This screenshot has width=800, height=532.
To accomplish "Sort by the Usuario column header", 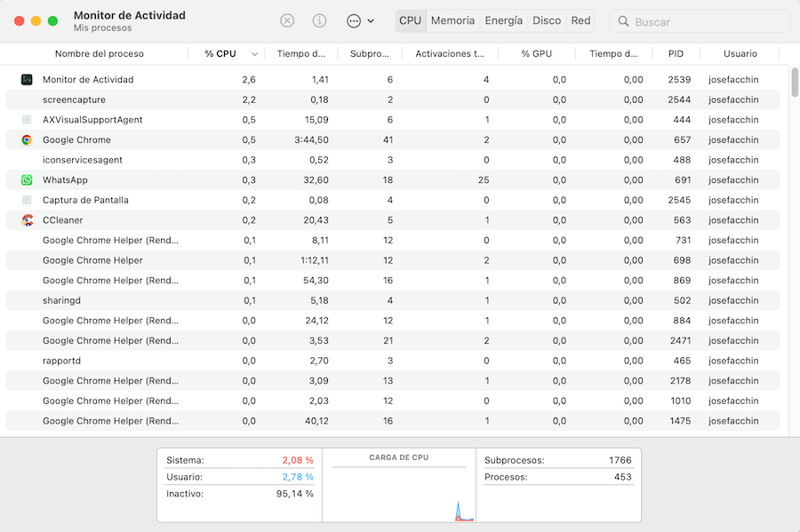I will coord(740,53).
